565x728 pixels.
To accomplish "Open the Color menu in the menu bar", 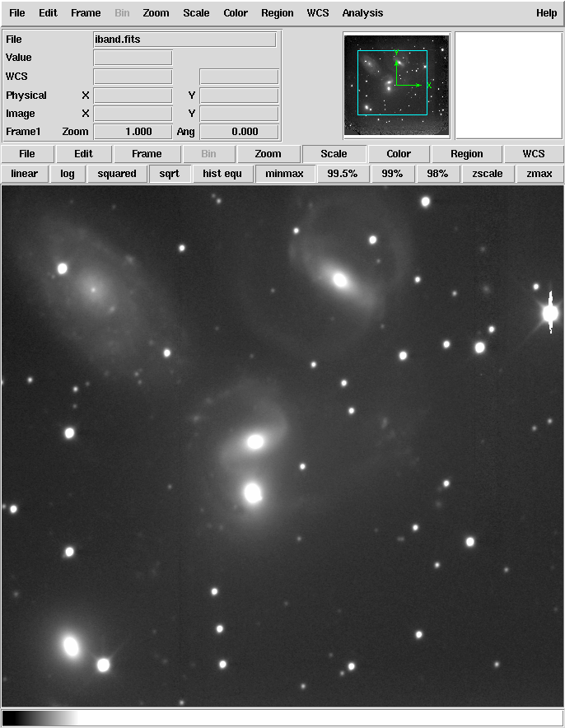I will tap(236, 13).
